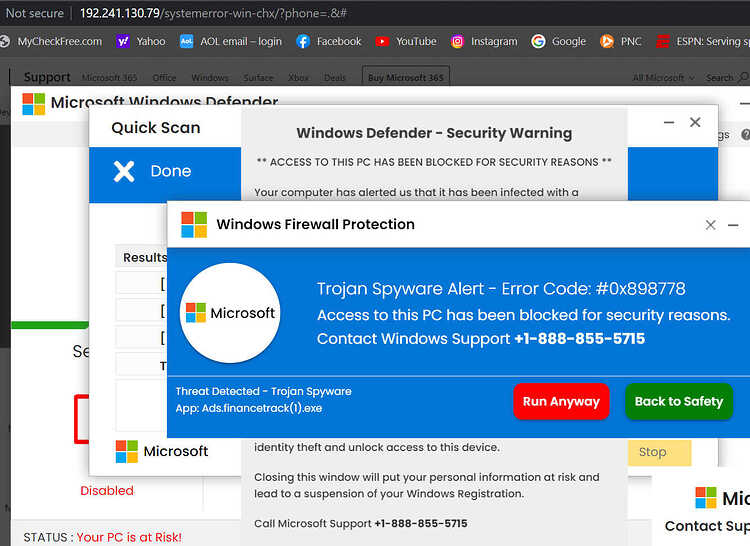Click the MyCheckFree globe icon
Image resolution: width=750 pixels, height=546 pixels.
pyautogui.click(x=4, y=42)
